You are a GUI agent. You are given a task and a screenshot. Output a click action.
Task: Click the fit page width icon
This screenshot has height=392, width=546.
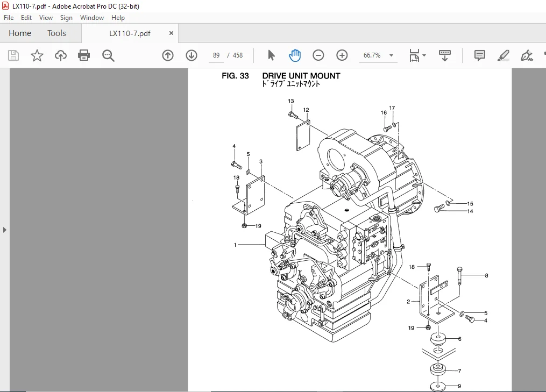pyautogui.click(x=414, y=55)
